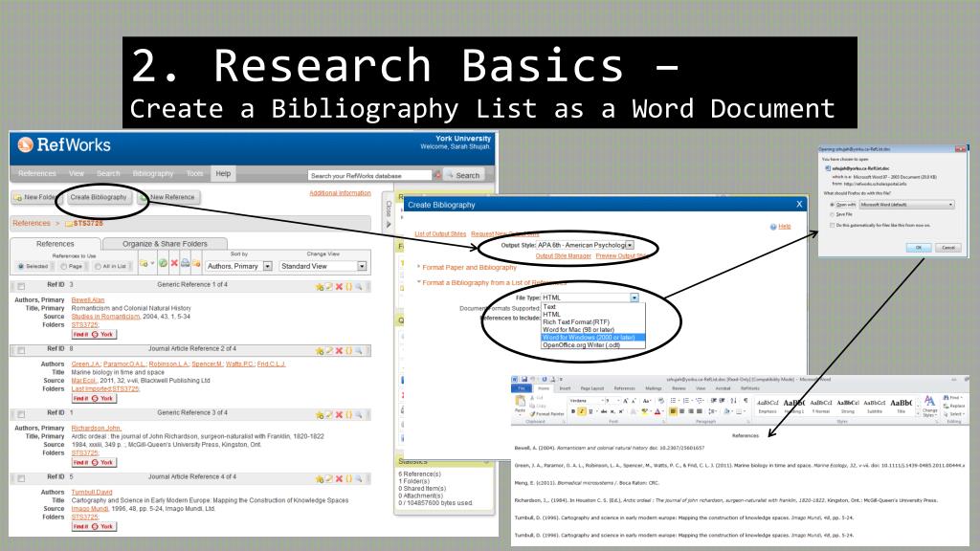Viewport: 980px width, 551px height.
Task: Open the Additional Information link
Action: click(x=340, y=193)
